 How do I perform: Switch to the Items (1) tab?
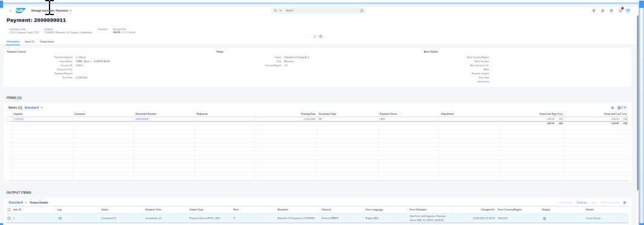[30, 42]
